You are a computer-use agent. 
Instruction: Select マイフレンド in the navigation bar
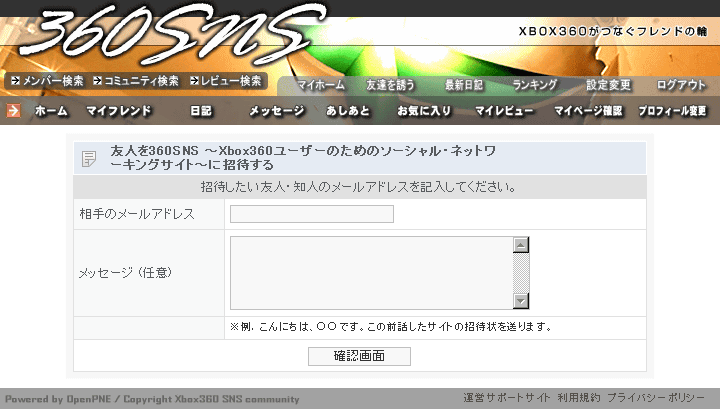point(118,111)
